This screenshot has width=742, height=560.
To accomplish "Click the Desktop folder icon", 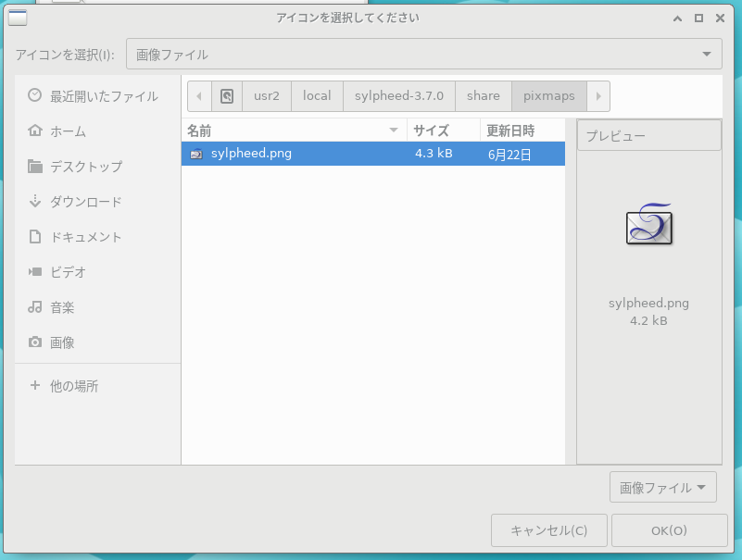I will 35,166.
